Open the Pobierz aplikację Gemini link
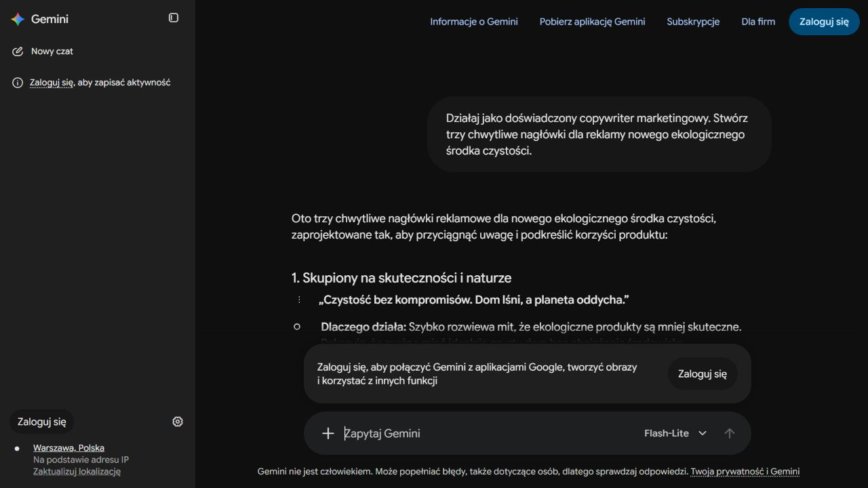 coord(593,22)
